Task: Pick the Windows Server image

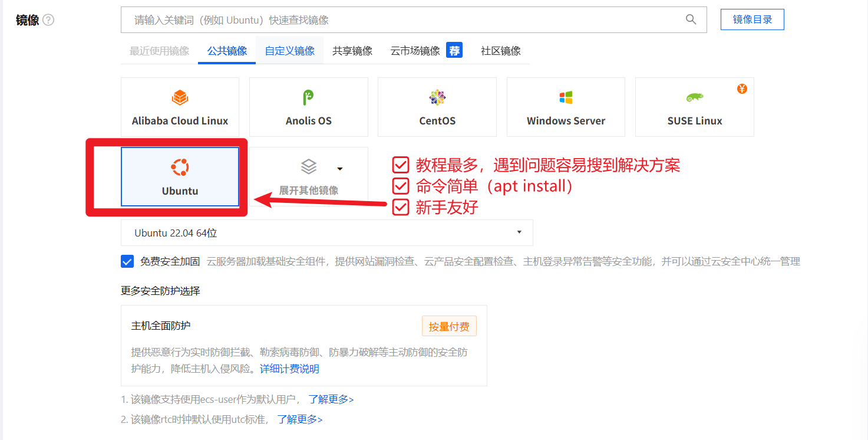Action: pyautogui.click(x=565, y=107)
